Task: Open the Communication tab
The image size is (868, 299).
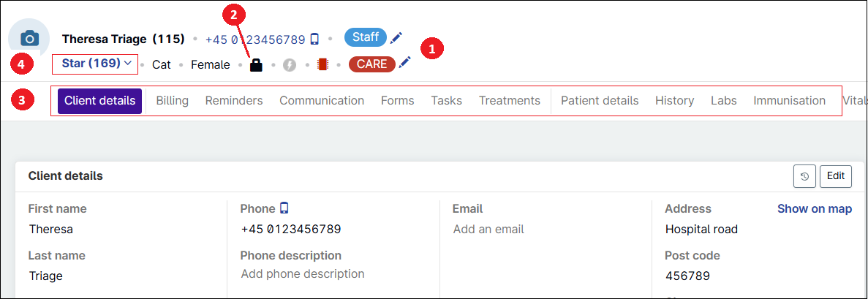Action: pyautogui.click(x=322, y=101)
